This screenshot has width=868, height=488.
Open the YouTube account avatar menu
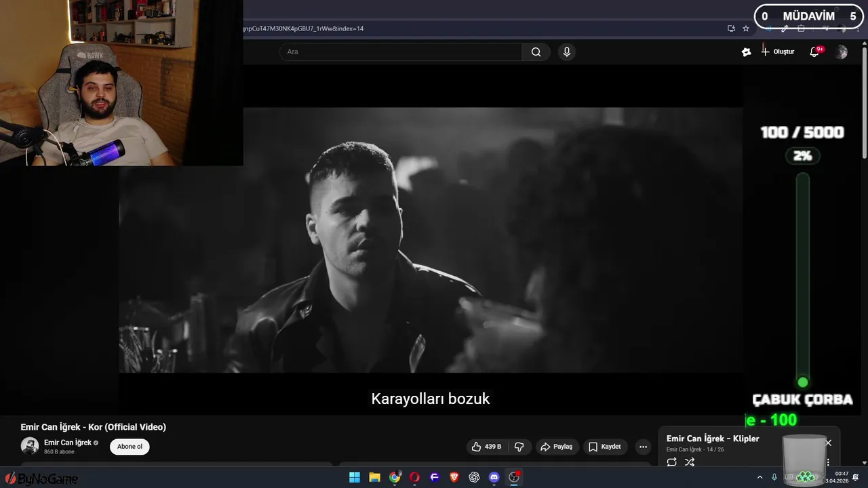pyautogui.click(x=841, y=52)
